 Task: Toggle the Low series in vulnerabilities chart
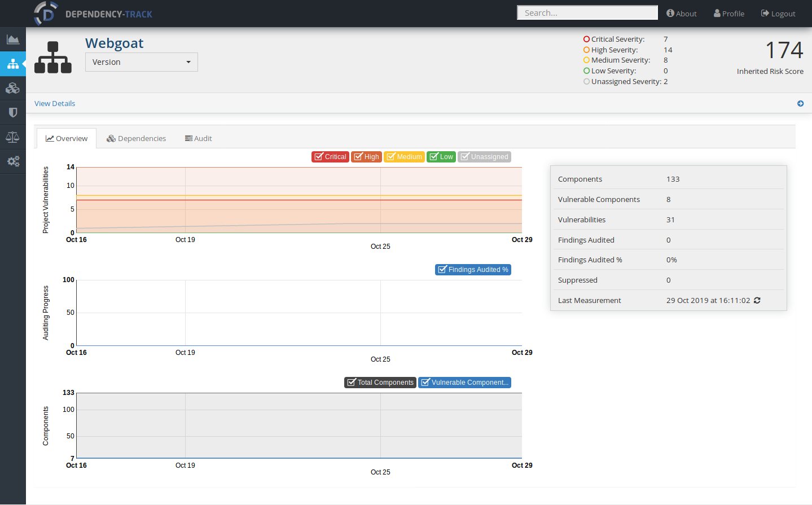441,157
